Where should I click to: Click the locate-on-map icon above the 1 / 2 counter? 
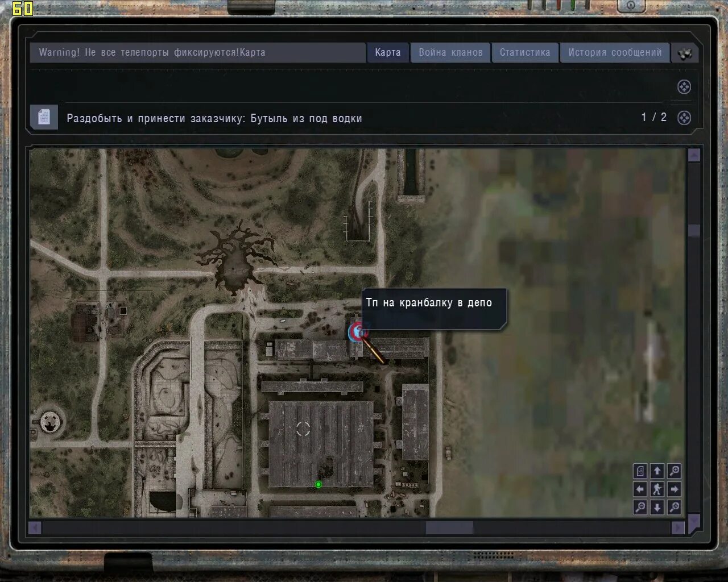[684, 87]
